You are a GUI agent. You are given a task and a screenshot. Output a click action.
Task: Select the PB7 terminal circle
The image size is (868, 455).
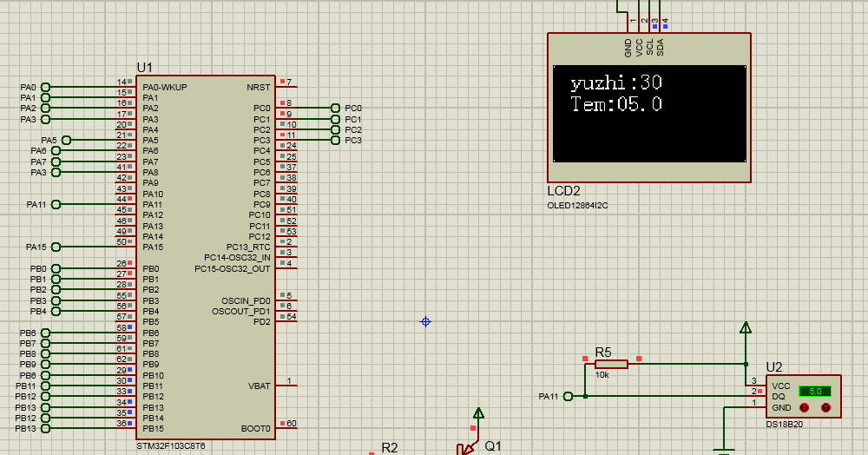(x=45, y=343)
